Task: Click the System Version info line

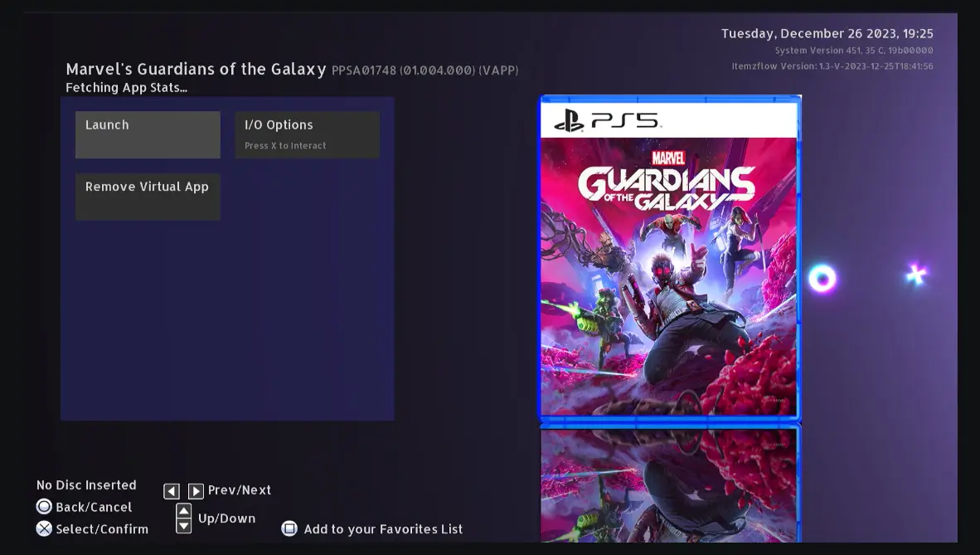Action: point(853,51)
